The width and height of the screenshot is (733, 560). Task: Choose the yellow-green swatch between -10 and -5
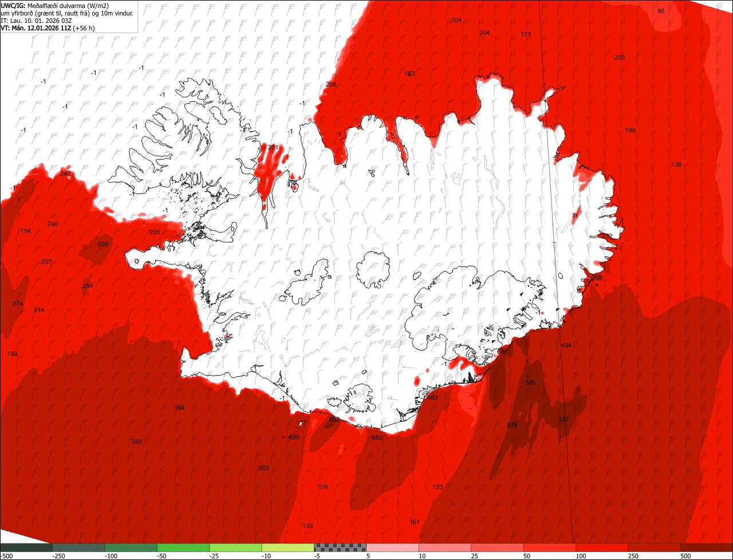[288, 547]
